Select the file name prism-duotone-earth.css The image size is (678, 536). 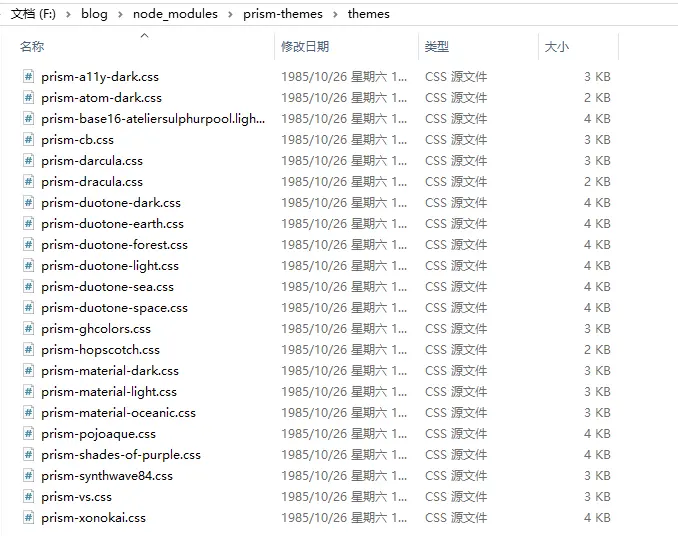[112, 223]
